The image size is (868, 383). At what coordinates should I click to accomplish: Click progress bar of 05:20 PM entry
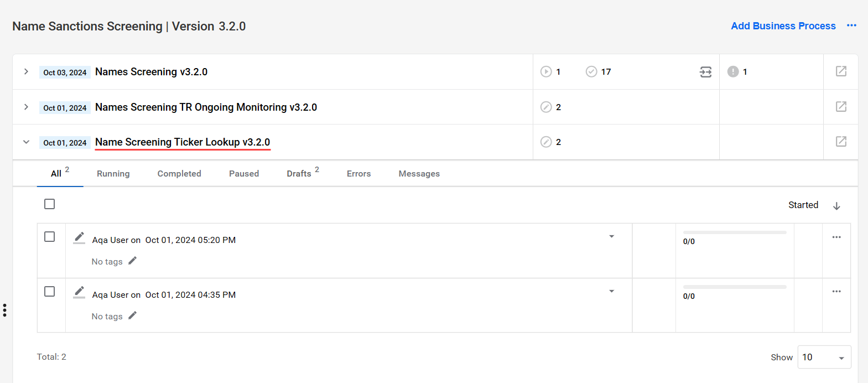coord(735,232)
